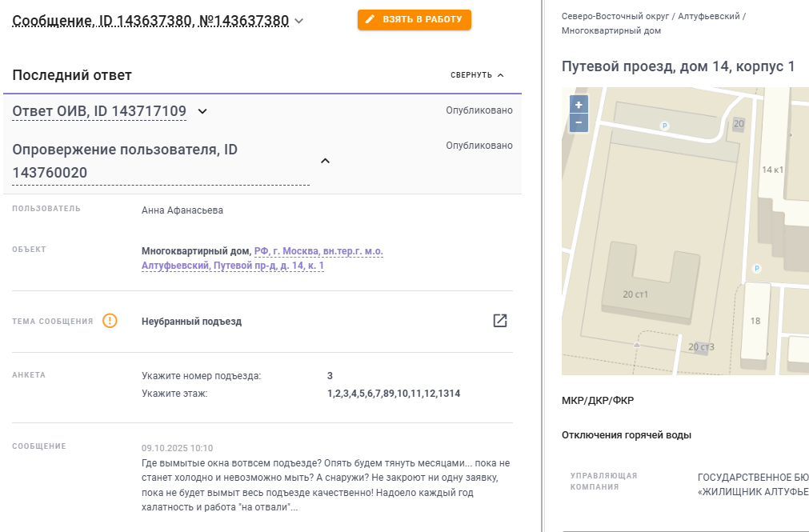Open the message topic in a new window
The width and height of the screenshot is (809, 532).
500,321
